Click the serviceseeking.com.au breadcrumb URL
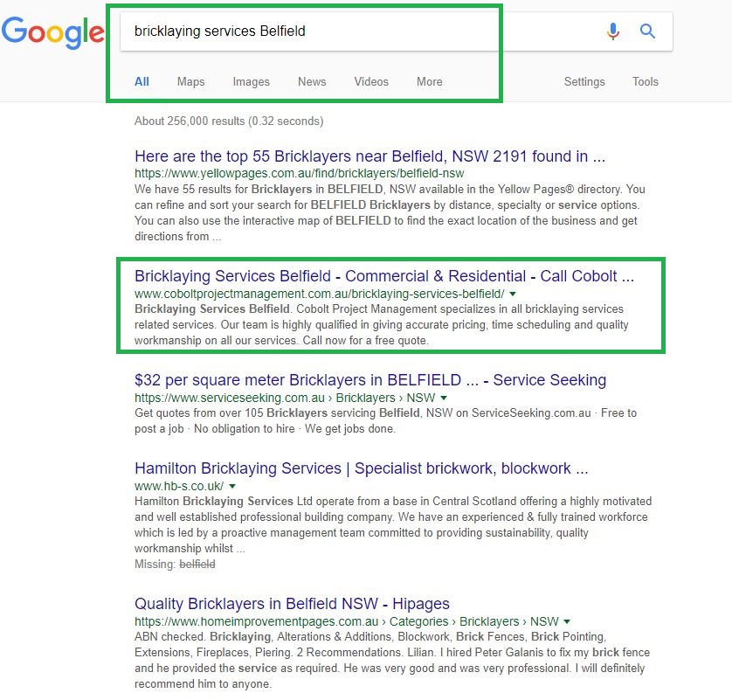 point(285,398)
